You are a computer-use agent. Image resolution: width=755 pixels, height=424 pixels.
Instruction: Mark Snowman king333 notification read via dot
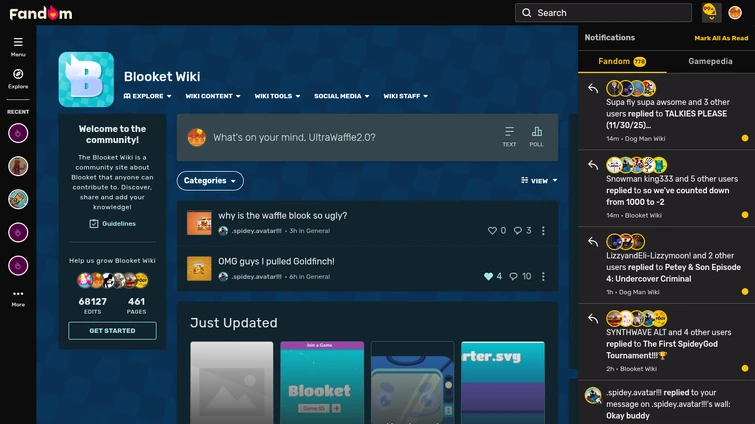(745, 215)
